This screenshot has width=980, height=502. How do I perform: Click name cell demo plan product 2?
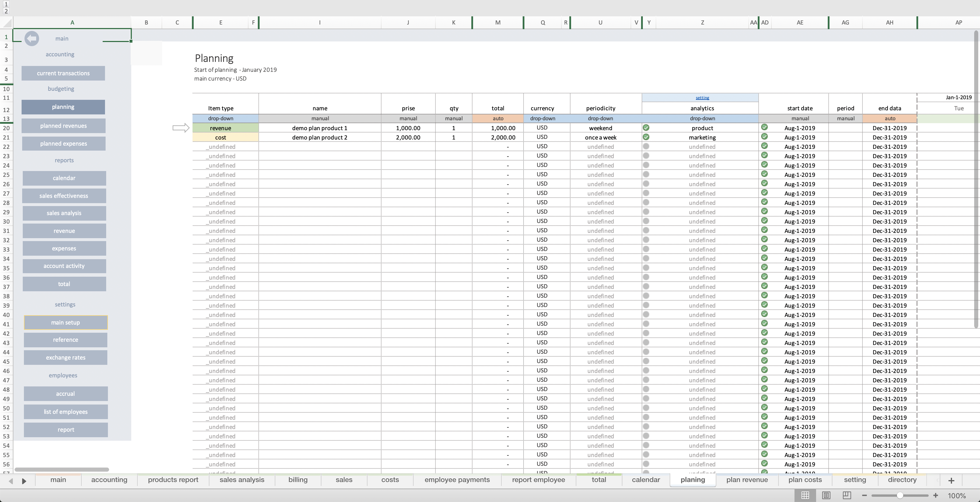320,137
